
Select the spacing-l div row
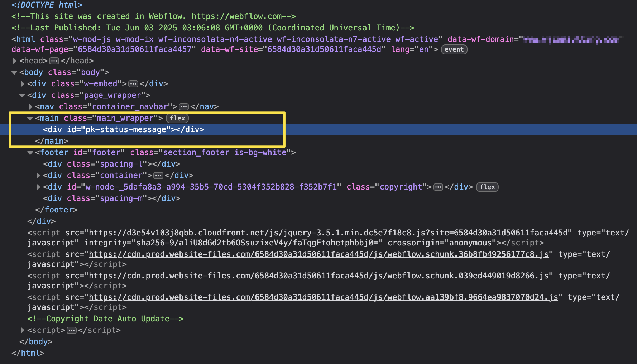click(112, 164)
